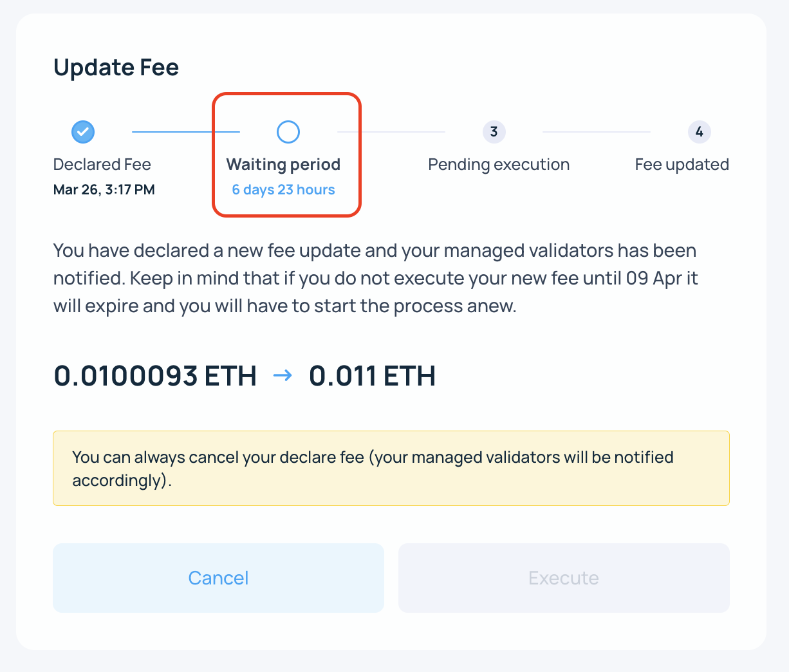The width and height of the screenshot is (789, 672).
Task: Click the new fee 0.011 ETH
Action: (x=372, y=376)
